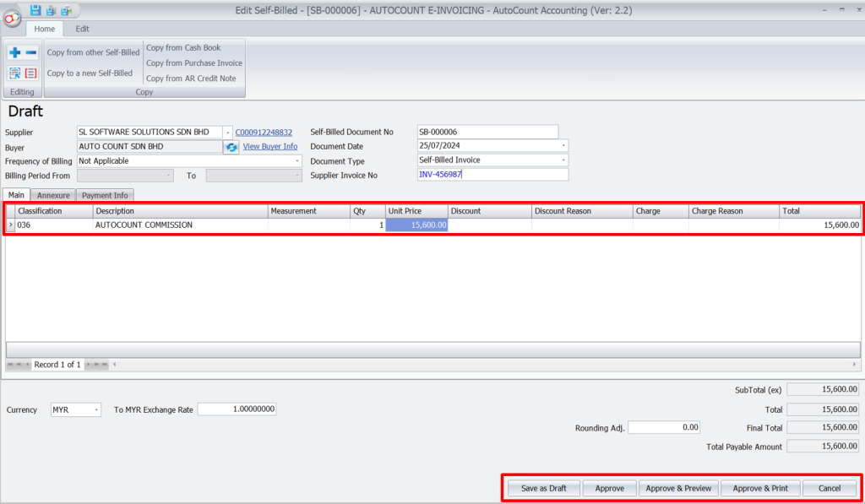Go to previous record arrow
Image resolution: width=865 pixels, height=504 pixels.
[28, 365]
